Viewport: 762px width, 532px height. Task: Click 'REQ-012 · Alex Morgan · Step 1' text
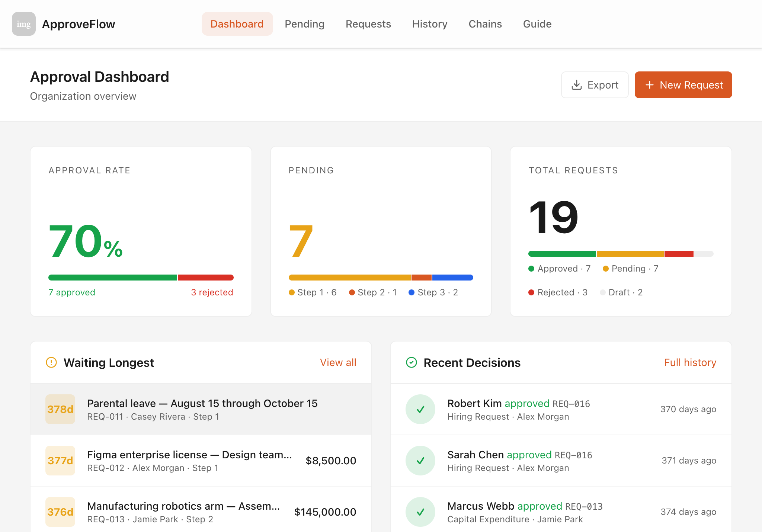pos(153,468)
